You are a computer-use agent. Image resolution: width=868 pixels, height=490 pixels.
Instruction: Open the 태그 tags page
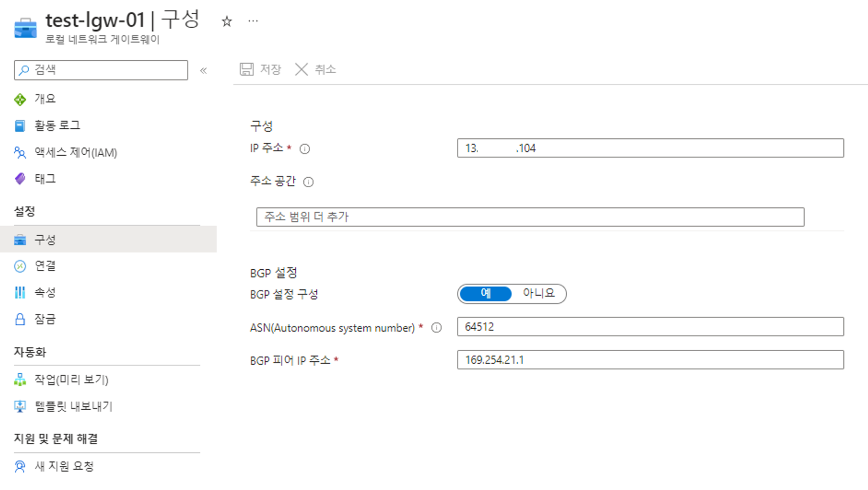click(x=45, y=179)
